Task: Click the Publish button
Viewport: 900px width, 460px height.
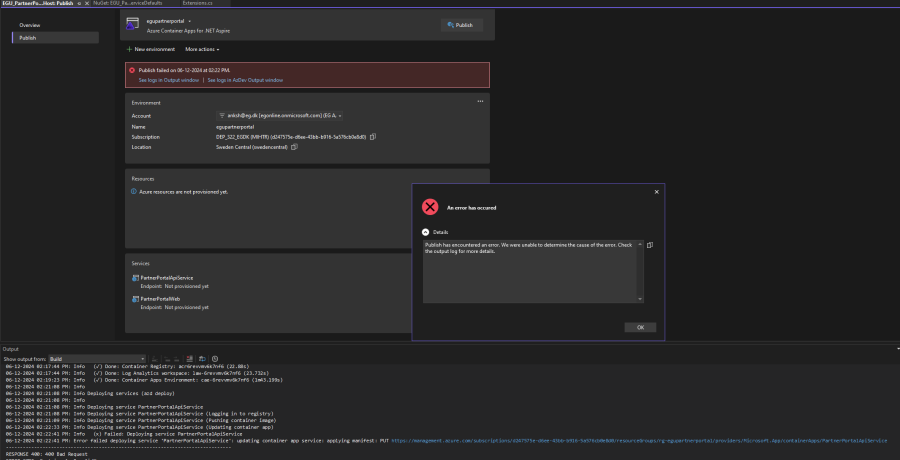Action: click(x=461, y=25)
